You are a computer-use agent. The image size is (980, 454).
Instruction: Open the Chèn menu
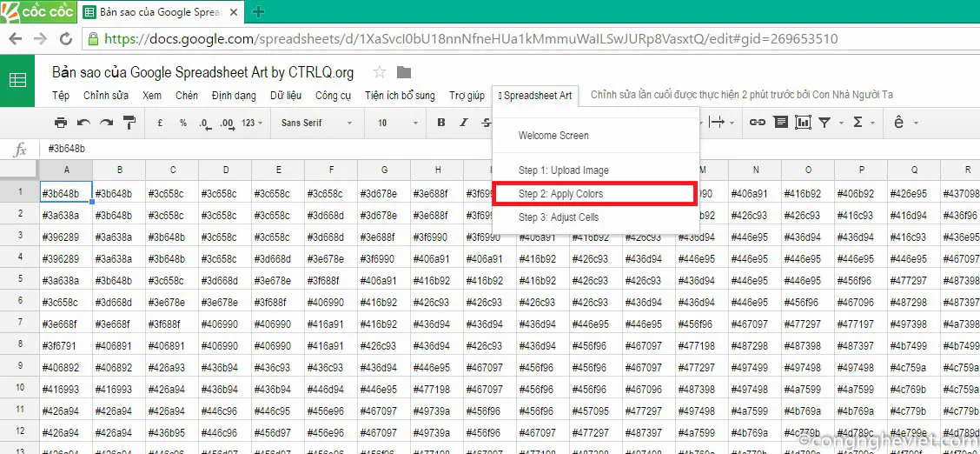click(186, 95)
